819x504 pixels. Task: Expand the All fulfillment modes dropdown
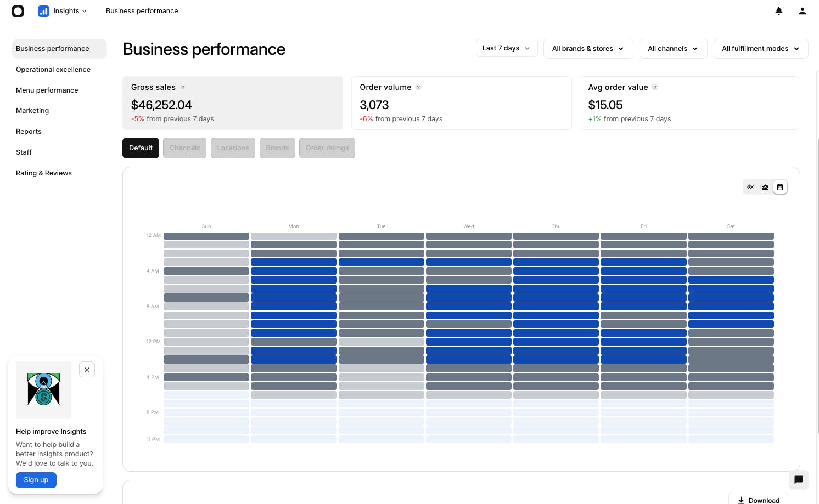(760, 49)
